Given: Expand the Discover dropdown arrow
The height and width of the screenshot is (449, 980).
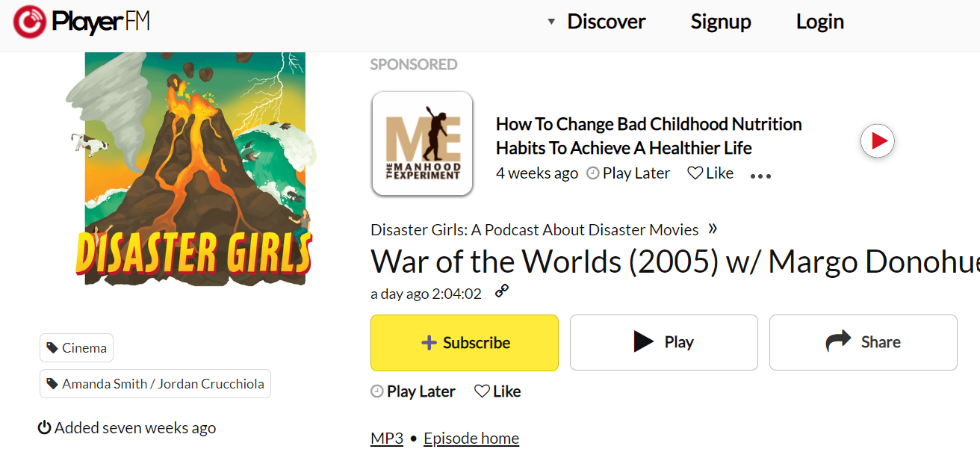Looking at the screenshot, I should (x=551, y=22).
